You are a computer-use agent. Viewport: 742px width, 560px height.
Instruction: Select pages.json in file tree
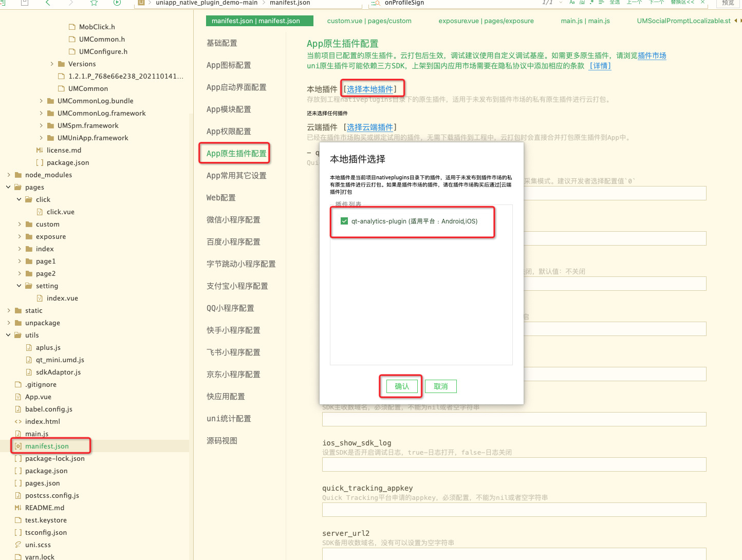click(x=43, y=483)
